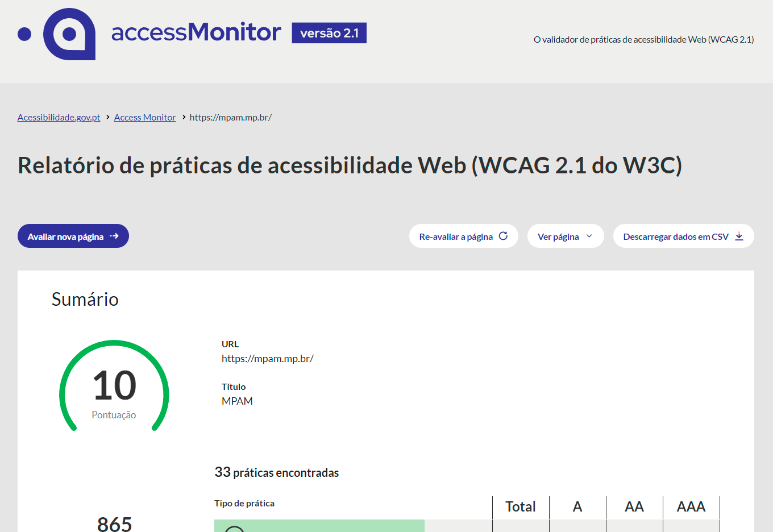Click the Re-avaliar a página button
The height and width of the screenshot is (532, 773).
[x=464, y=236]
